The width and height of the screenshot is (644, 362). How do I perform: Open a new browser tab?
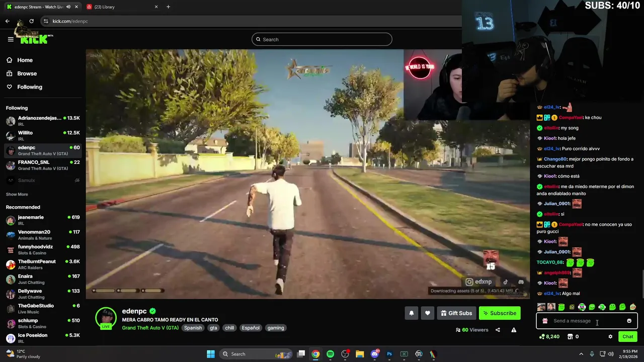coord(168,7)
